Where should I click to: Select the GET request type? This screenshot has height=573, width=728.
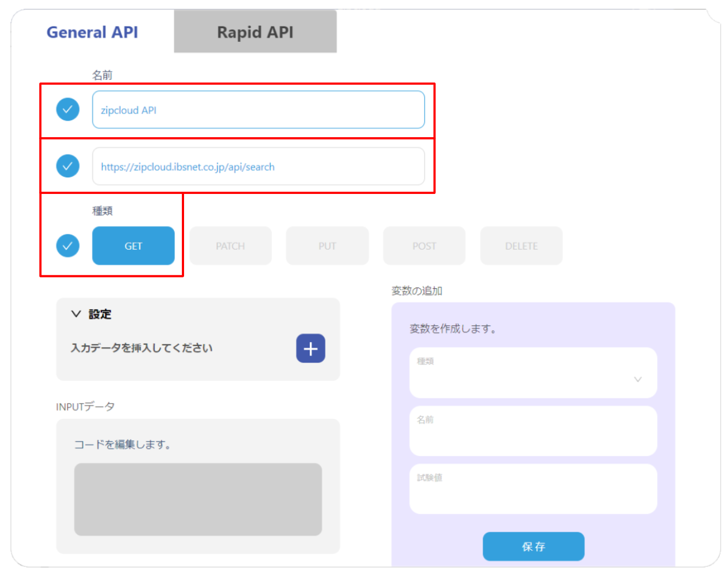click(133, 246)
